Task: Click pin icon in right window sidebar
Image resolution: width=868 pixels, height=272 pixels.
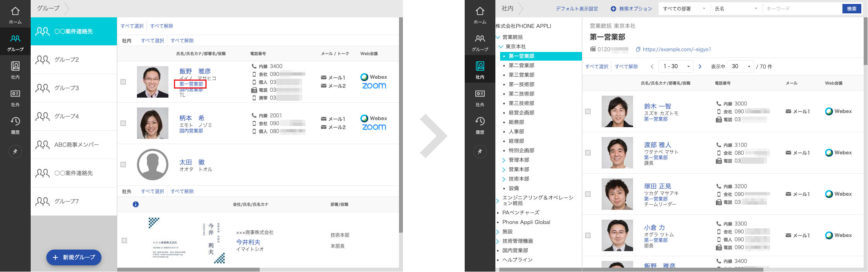Action: click(x=480, y=152)
